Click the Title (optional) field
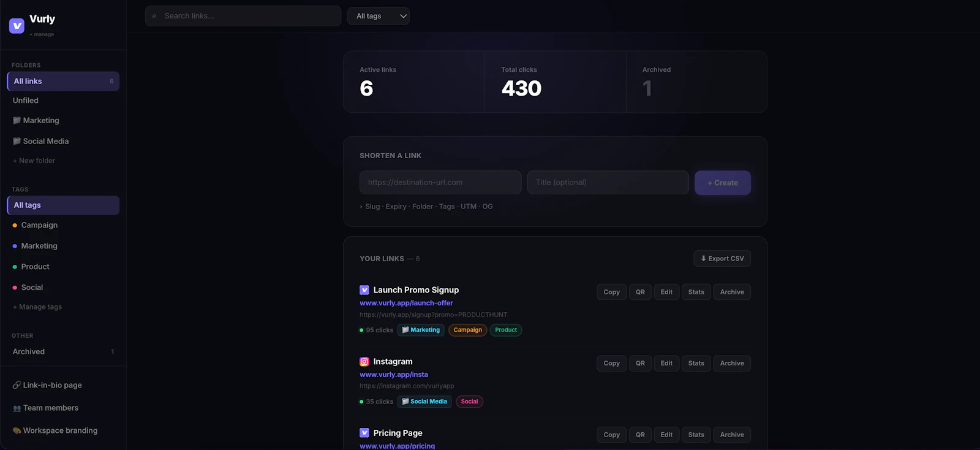Viewport: 980px width, 450px height. 608,183
